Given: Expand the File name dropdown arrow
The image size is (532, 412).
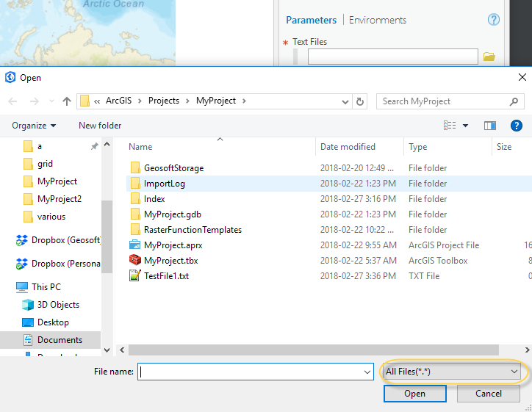Looking at the screenshot, I should [367, 372].
